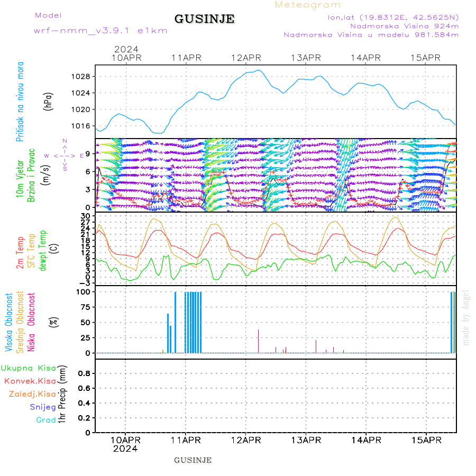Click the top axis 13APR label
Image resolution: width=476 pixels, height=476 pixels.
(x=306, y=58)
